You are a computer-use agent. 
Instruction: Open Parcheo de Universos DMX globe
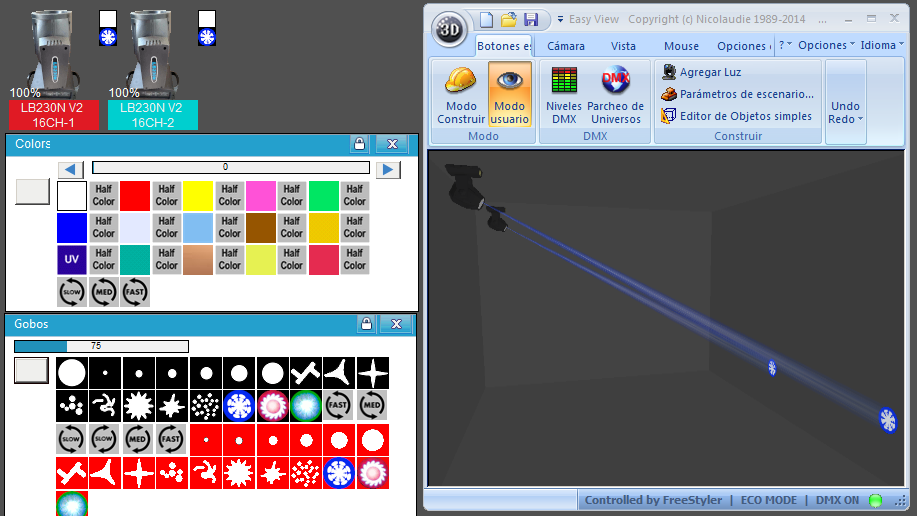(x=615, y=95)
